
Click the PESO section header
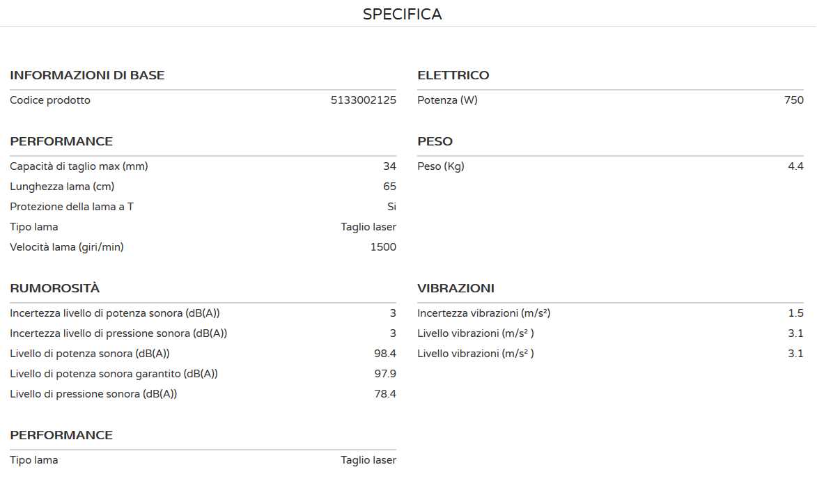tap(435, 141)
